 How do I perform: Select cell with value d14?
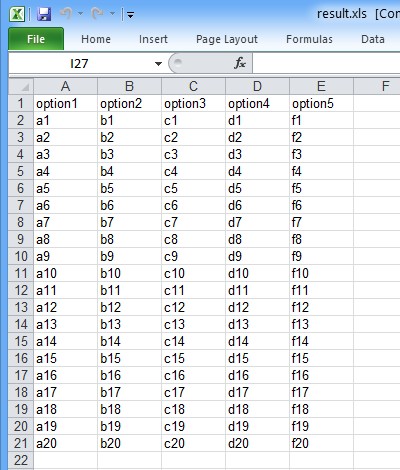click(x=257, y=341)
